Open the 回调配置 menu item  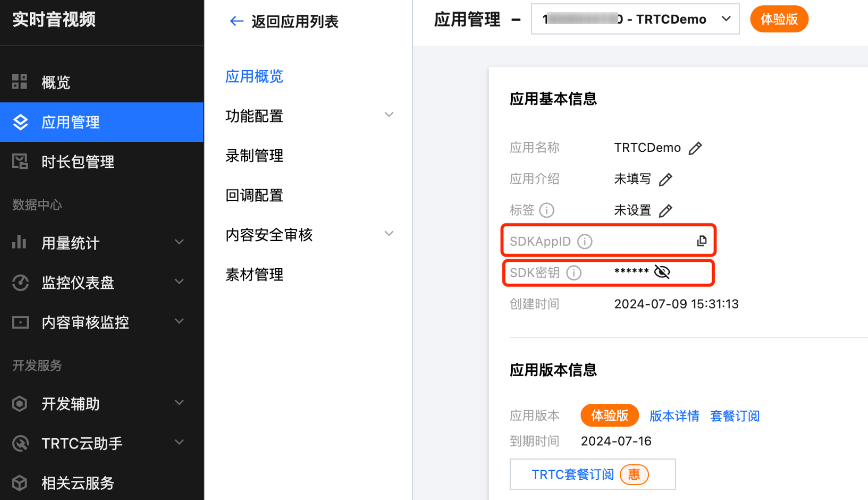pos(254,195)
